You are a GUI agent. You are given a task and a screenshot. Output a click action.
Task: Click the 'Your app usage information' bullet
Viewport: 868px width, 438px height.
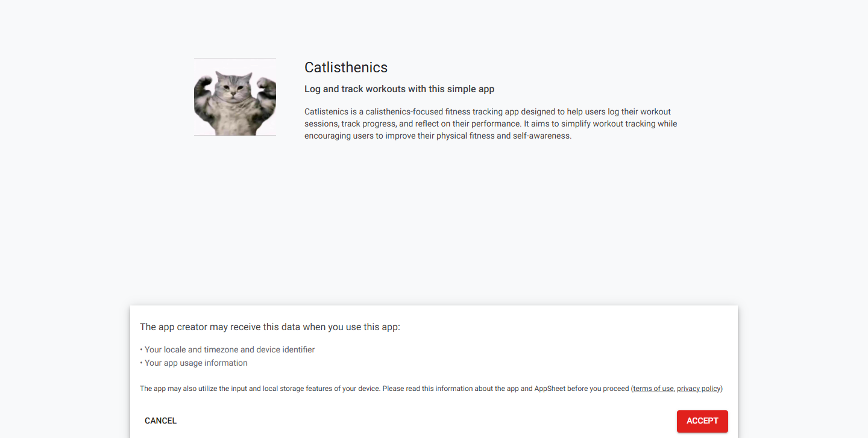pyautogui.click(x=193, y=363)
